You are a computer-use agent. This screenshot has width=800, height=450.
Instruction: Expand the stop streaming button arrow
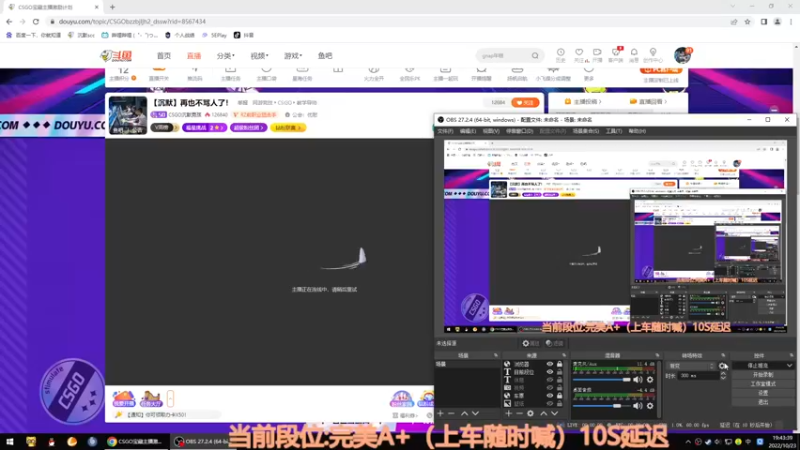(789, 365)
